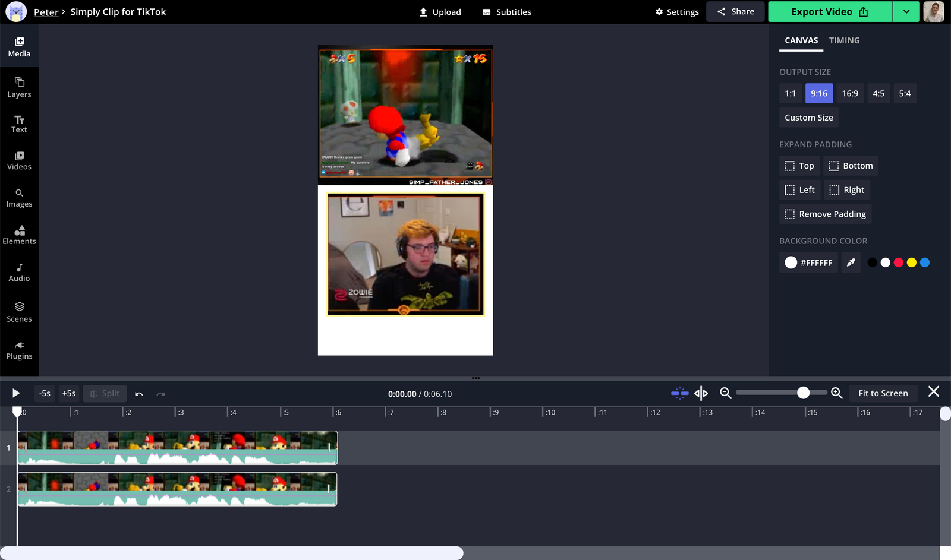Click the timeline panel resize handle
The height and width of the screenshot is (560, 951).
[475, 378]
